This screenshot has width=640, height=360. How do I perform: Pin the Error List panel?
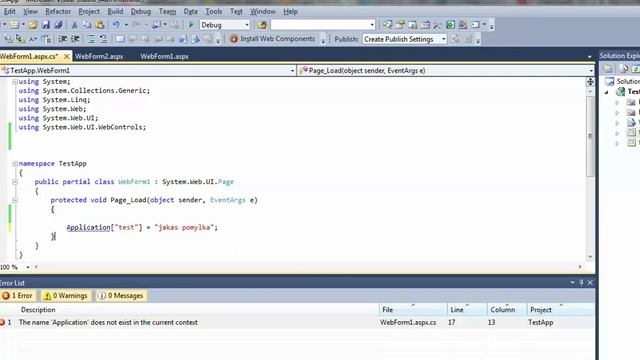click(581, 282)
